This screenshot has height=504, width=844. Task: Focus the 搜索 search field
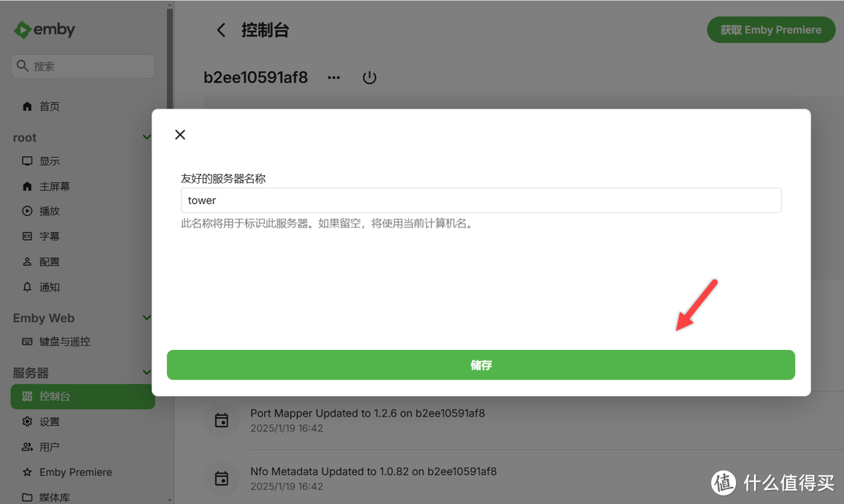pos(83,66)
